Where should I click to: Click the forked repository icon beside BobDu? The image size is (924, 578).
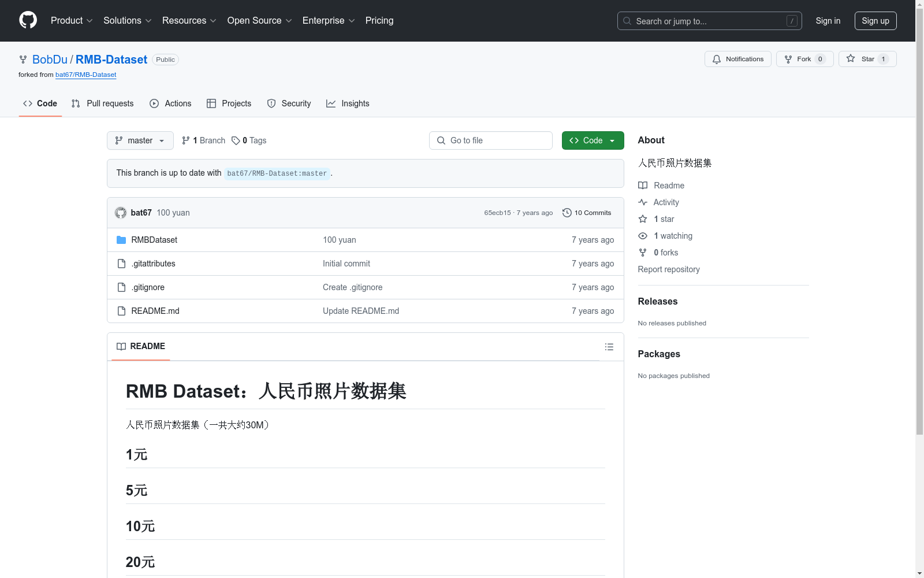pyautogui.click(x=23, y=60)
